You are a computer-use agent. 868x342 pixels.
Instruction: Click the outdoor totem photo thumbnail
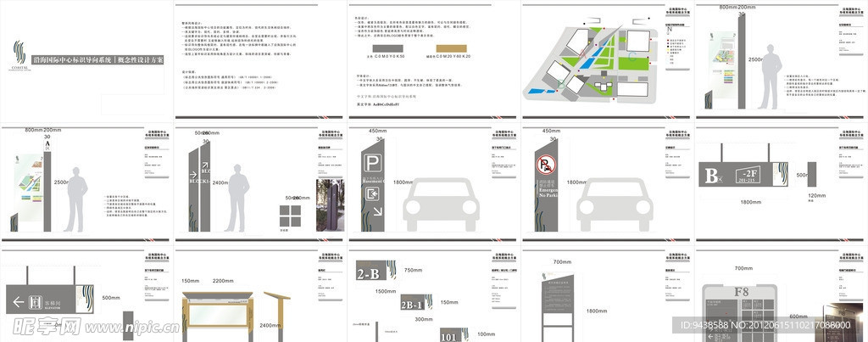[x=328, y=205]
